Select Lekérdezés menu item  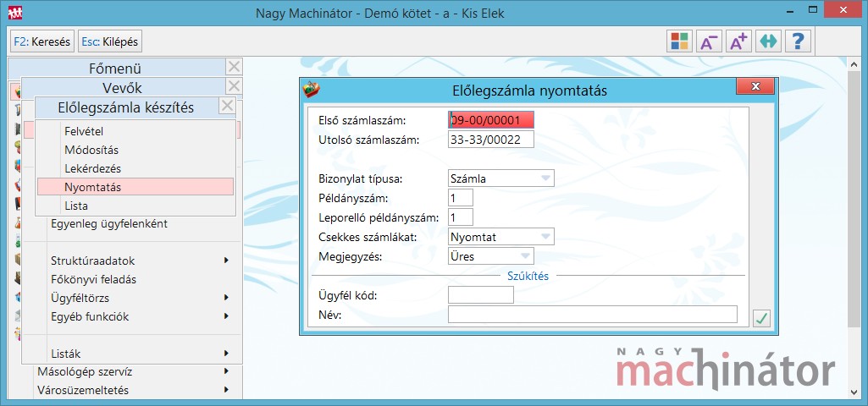(x=135, y=168)
